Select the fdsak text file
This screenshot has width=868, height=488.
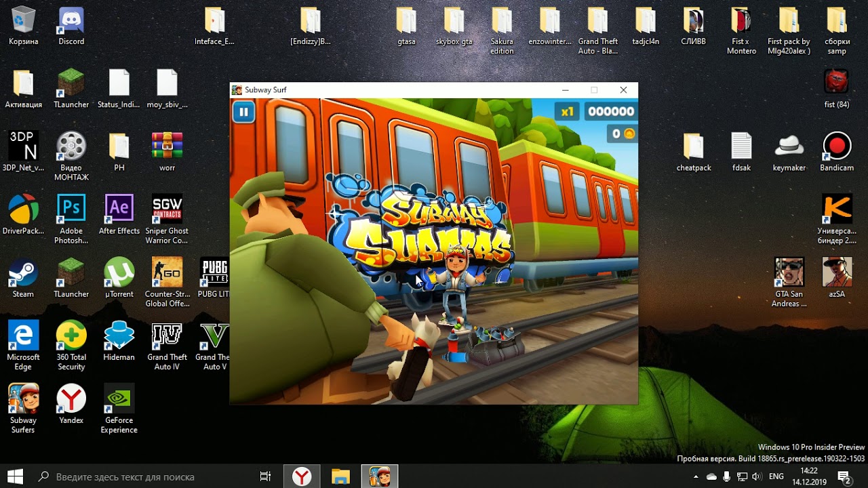click(741, 152)
